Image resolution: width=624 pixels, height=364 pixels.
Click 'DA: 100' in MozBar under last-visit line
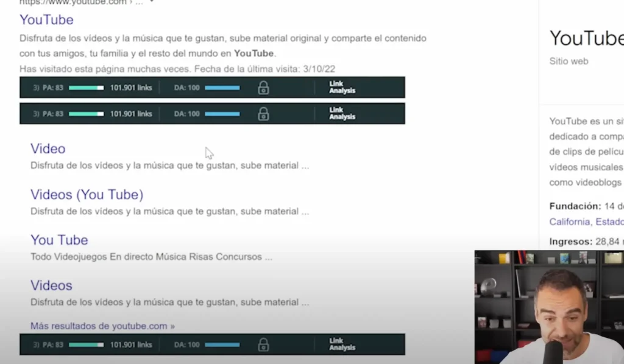coord(186,88)
